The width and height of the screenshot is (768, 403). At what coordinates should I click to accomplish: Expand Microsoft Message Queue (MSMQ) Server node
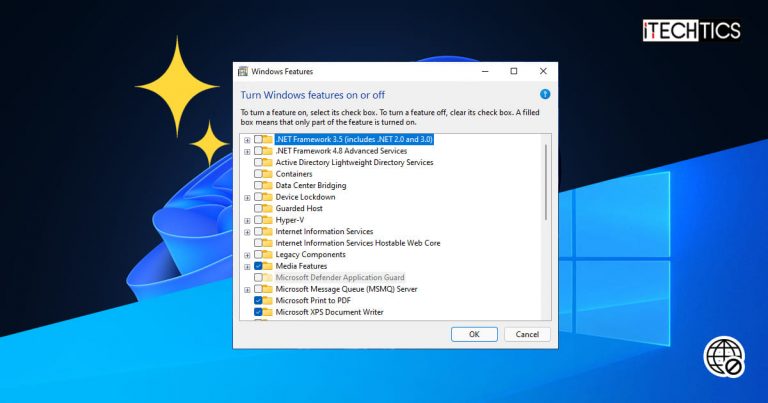[247, 290]
